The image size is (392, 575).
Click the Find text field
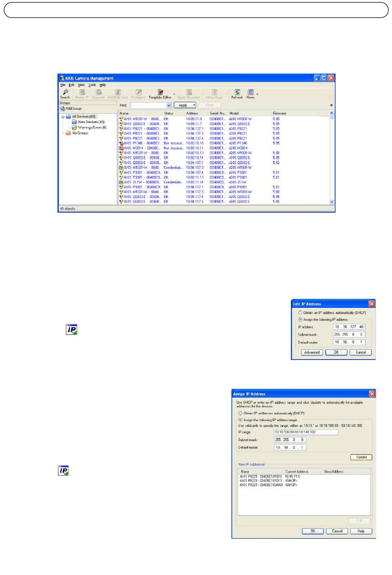(149, 105)
